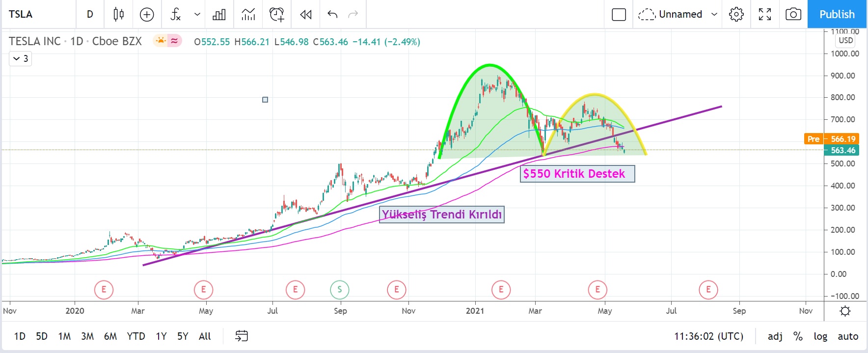Open the USD currency selector
868x353 pixels.
click(x=846, y=40)
